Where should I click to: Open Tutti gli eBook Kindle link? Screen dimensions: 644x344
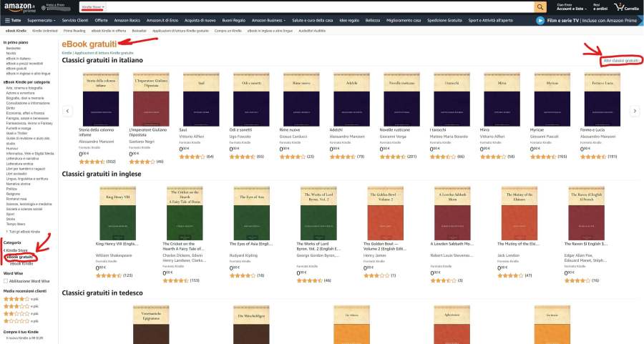click(x=24, y=232)
